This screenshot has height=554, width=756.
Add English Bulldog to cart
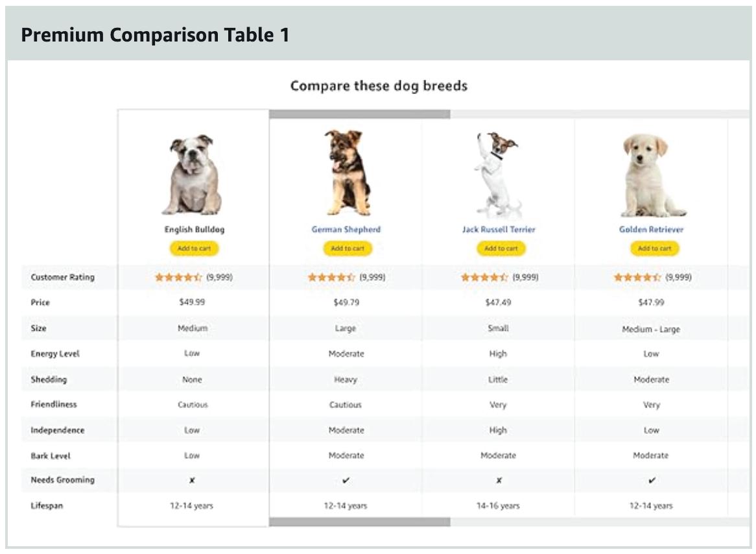click(x=194, y=248)
